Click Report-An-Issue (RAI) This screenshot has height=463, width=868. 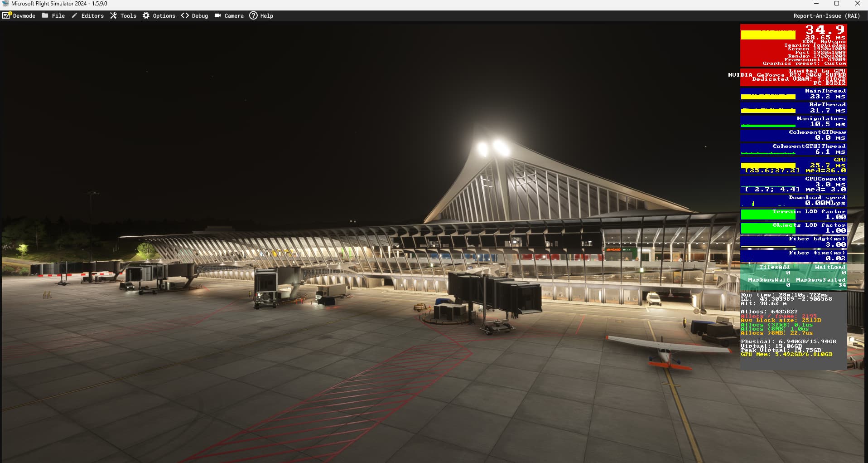(x=826, y=16)
